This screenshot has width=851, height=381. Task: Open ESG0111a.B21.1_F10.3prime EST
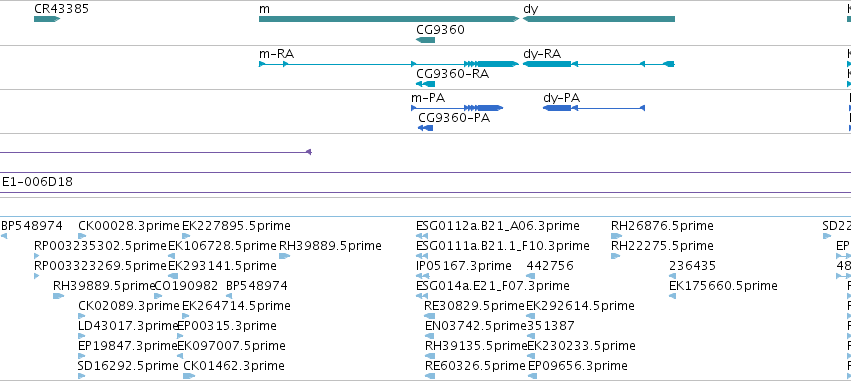503,246
